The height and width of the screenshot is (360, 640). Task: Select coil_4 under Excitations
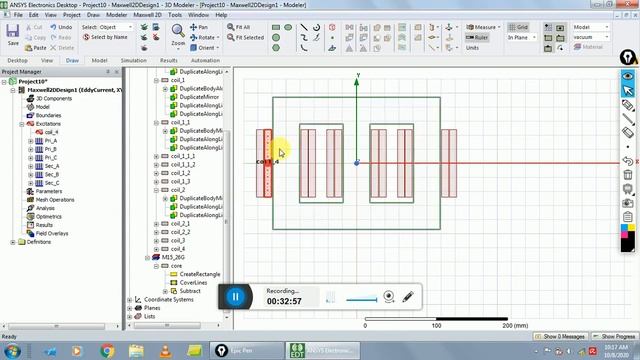point(51,132)
